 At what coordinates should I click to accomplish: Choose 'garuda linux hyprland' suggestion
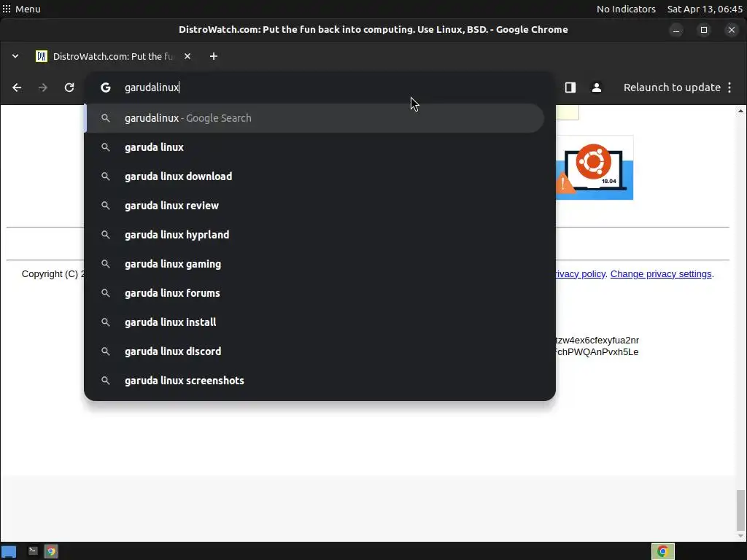[314, 235]
